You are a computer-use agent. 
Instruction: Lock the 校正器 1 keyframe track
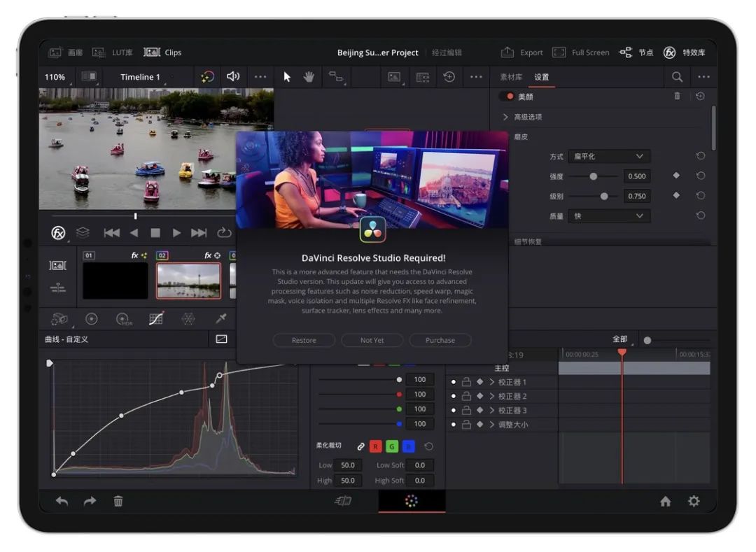coord(466,382)
